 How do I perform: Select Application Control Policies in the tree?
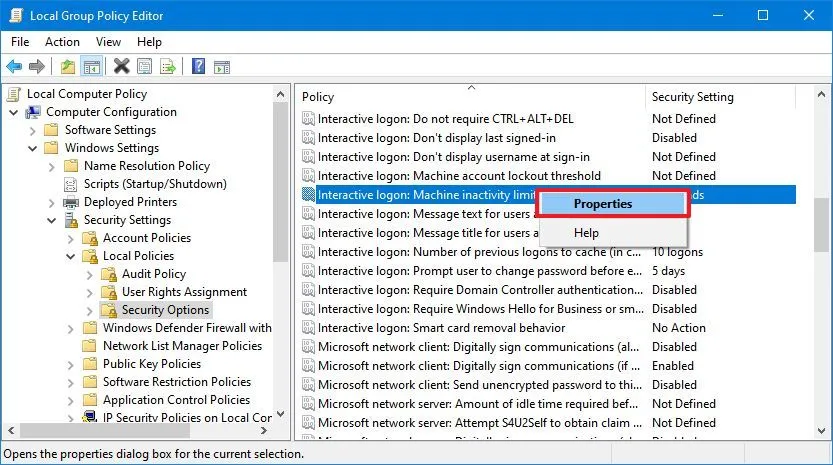click(x=176, y=400)
